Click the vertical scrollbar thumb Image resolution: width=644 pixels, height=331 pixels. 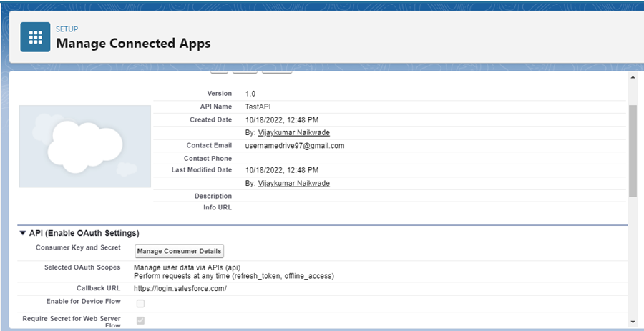[x=633, y=150]
